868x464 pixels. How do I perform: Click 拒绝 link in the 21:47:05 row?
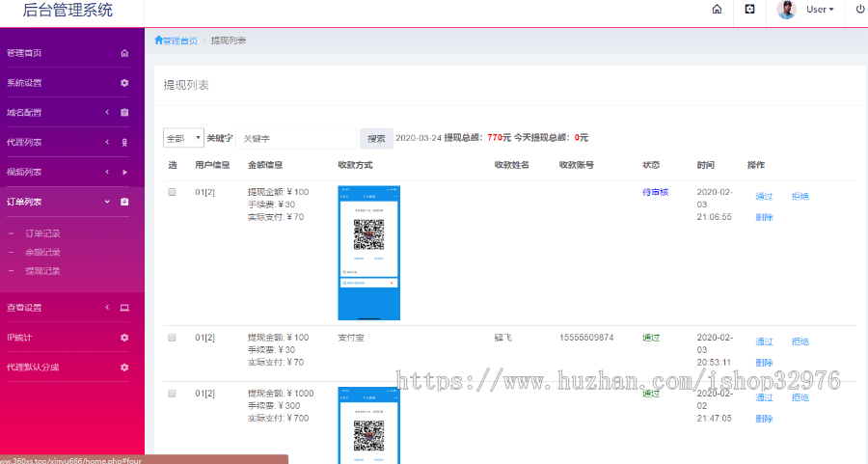800,397
